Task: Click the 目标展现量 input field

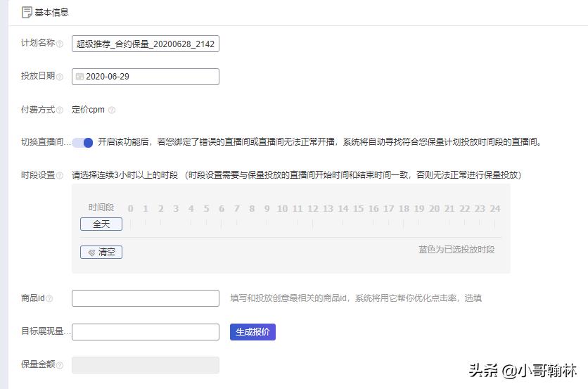Action: [x=146, y=332]
